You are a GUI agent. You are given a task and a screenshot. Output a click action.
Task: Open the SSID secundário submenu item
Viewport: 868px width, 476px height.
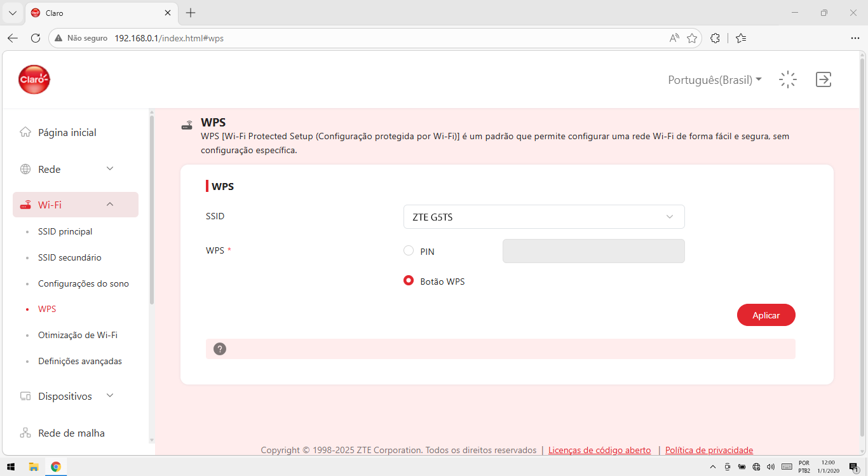tap(69, 257)
